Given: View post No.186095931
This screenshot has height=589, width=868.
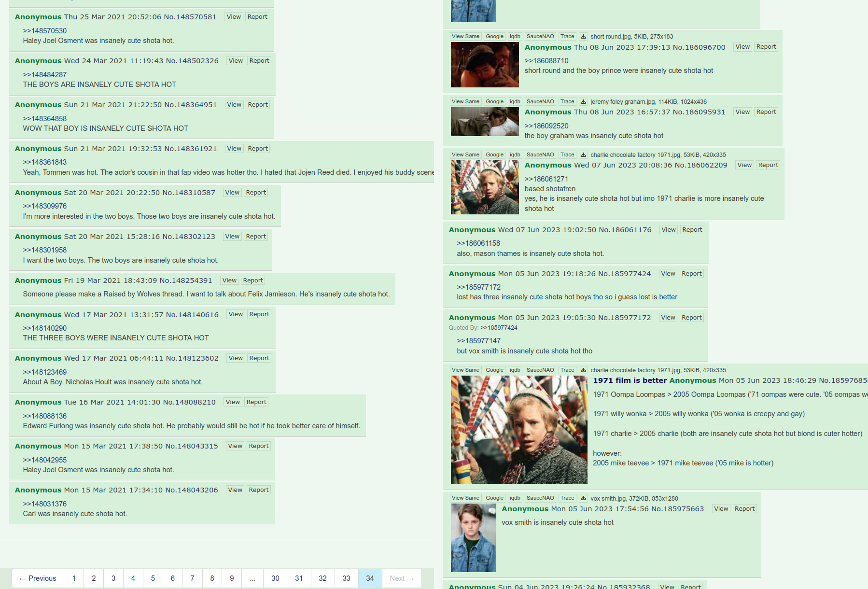Looking at the screenshot, I should tap(742, 112).
